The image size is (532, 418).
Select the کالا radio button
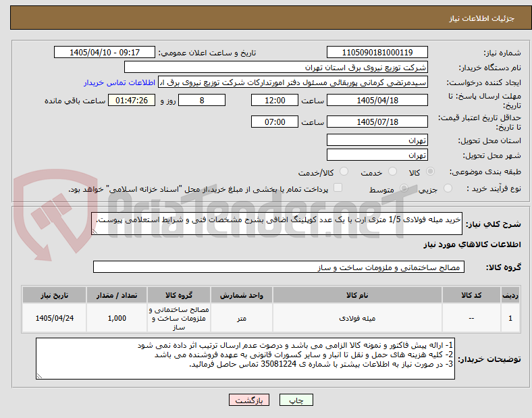[x=430, y=172]
